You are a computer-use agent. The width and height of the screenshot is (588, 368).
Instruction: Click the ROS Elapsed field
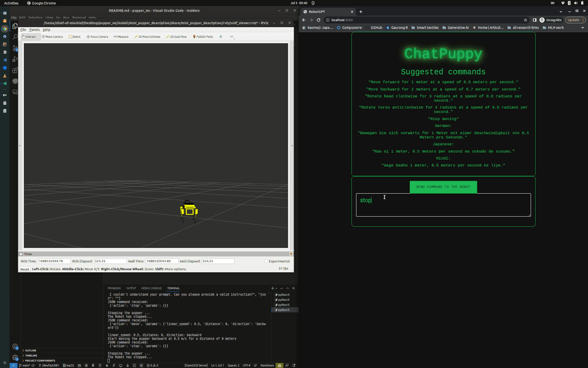(x=110, y=261)
